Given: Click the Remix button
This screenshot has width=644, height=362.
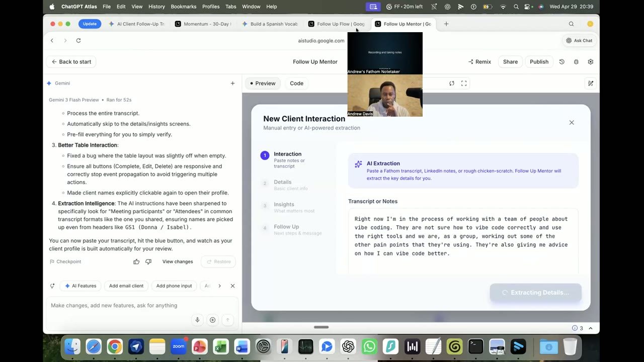Looking at the screenshot, I should (x=479, y=62).
